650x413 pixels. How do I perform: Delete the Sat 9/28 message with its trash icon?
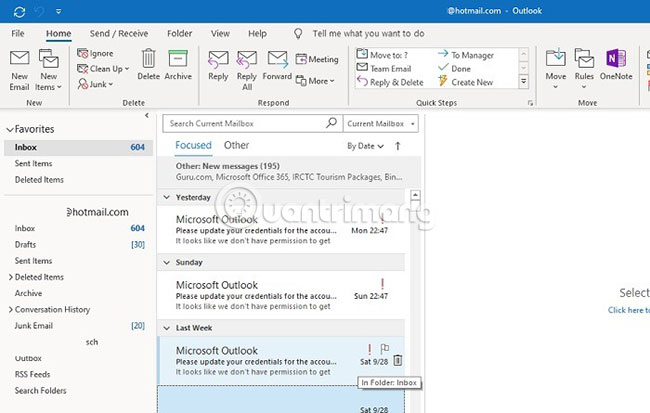tap(398, 360)
